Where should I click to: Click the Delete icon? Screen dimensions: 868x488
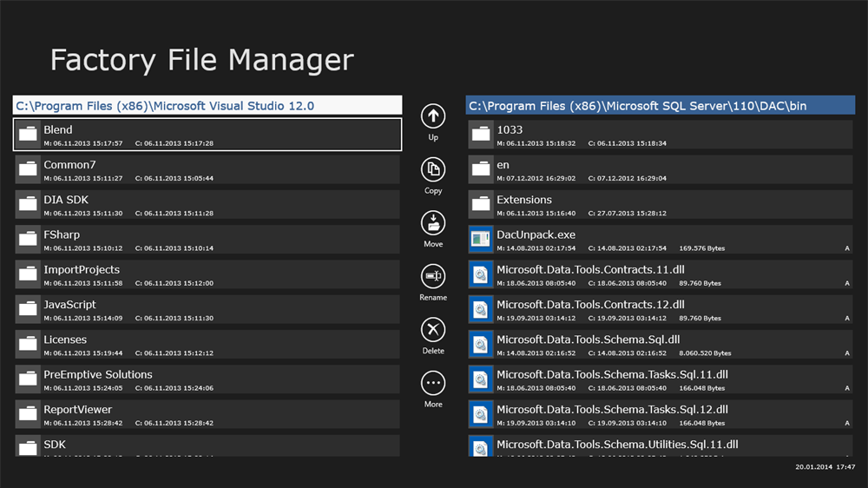[x=433, y=330]
